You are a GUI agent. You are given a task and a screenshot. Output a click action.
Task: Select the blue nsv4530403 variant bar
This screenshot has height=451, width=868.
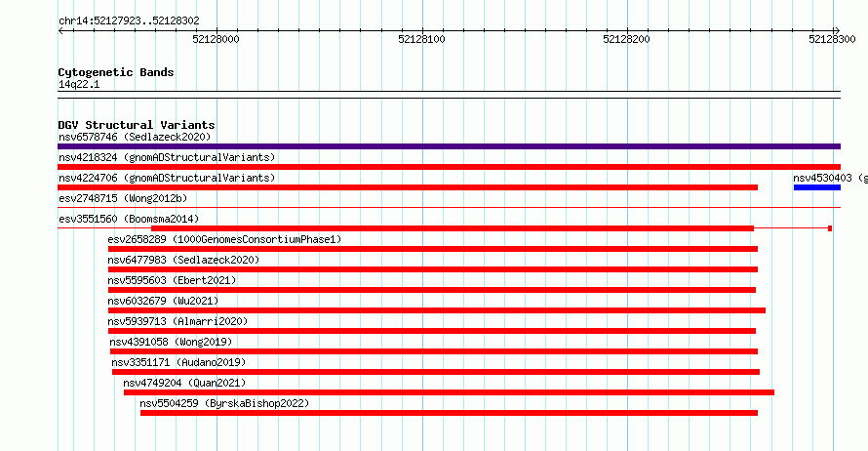[x=817, y=187]
